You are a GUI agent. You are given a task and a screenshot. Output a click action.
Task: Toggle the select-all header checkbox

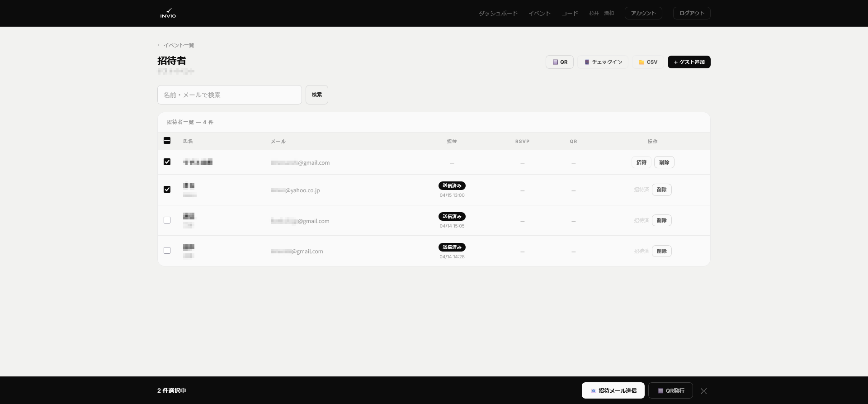(167, 141)
